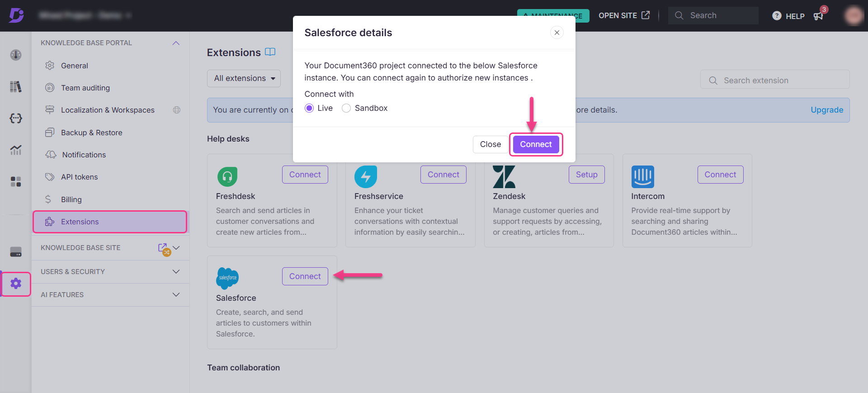Image resolution: width=868 pixels, height=393 pixels.
Task: Click the Zendesk logo
Action: pos(504,176)
